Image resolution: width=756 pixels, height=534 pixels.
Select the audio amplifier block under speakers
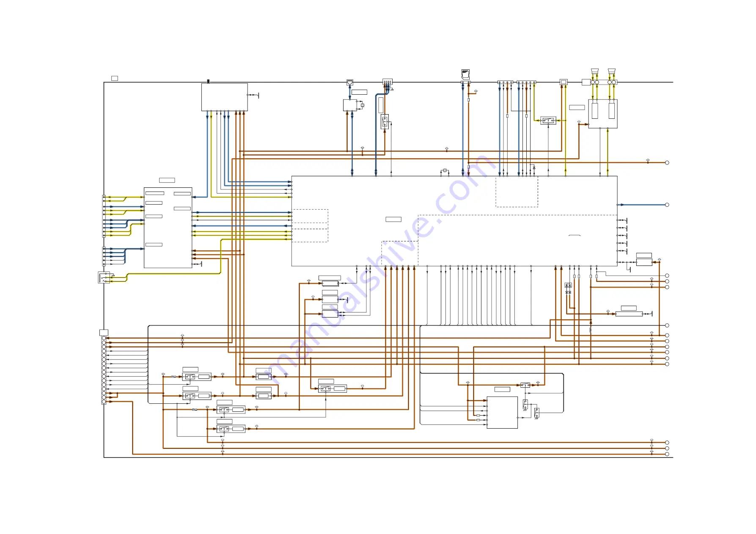(x=603, y=114)
